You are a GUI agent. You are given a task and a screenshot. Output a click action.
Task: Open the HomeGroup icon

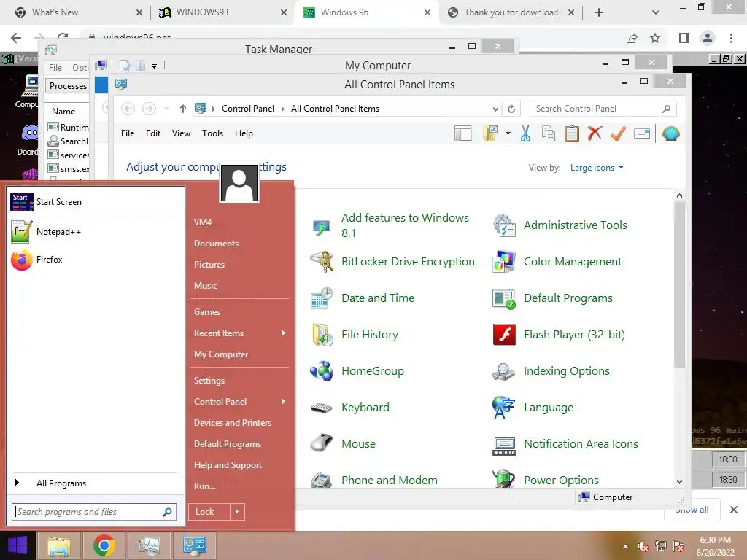click(x=322, y=371)
